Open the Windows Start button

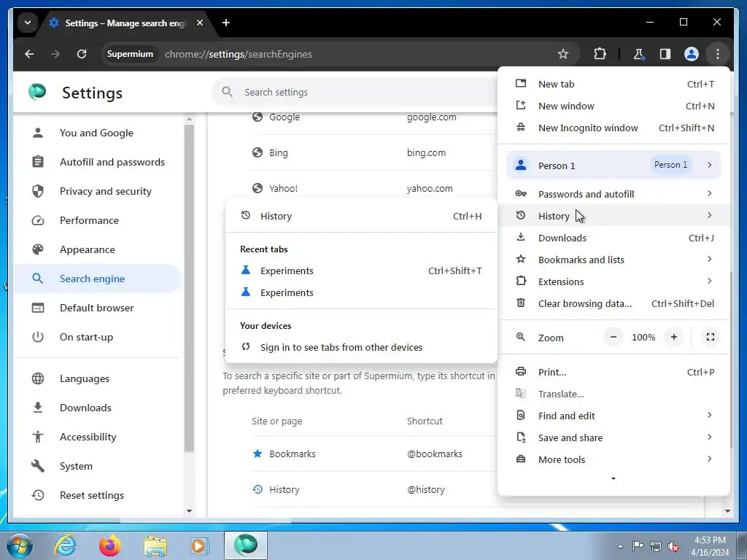20,545
